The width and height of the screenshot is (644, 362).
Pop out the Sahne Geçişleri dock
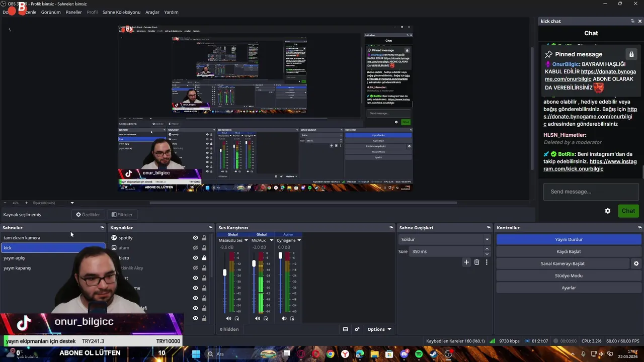[489, 228]
